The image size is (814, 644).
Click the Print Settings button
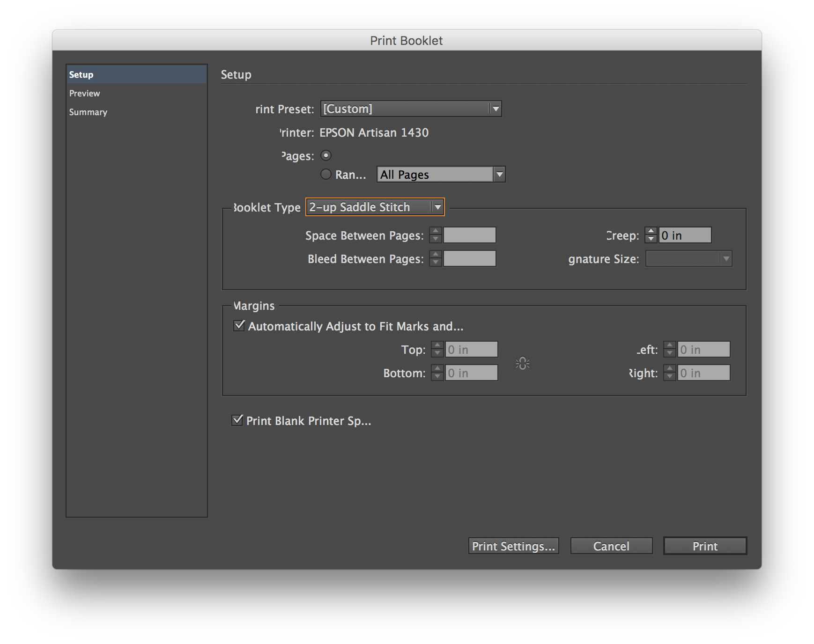click(x=513, y=546)
